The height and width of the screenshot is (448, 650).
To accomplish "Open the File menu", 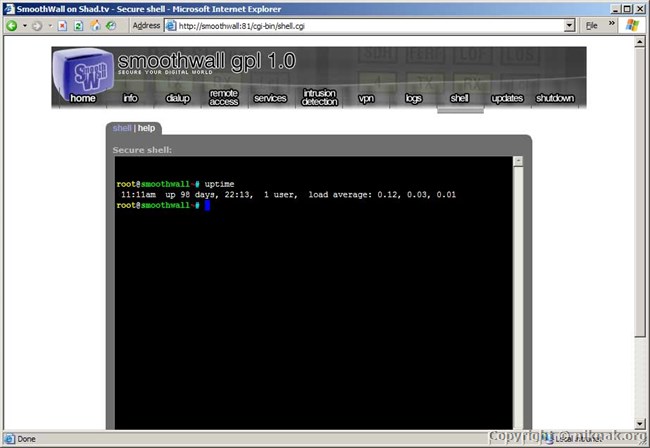I will click(x=592, y=26).
